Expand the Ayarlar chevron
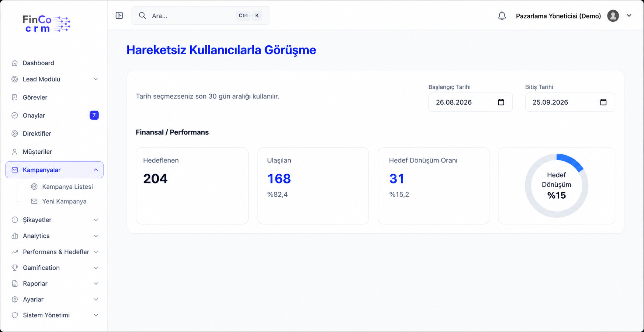This screenshot has height=332, width=644. point(96,300)
